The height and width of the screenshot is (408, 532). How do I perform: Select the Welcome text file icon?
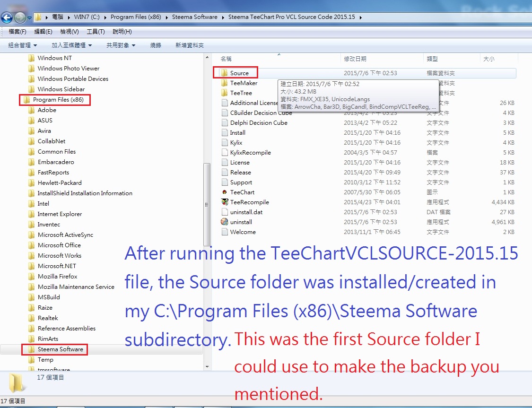point(224,232)
